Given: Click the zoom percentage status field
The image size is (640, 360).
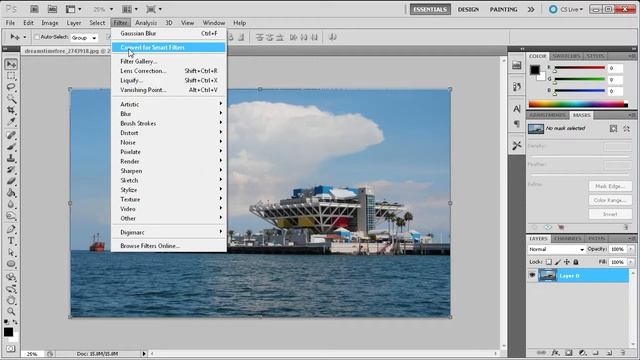Looking at the screenshot, I should pos(33,354).
